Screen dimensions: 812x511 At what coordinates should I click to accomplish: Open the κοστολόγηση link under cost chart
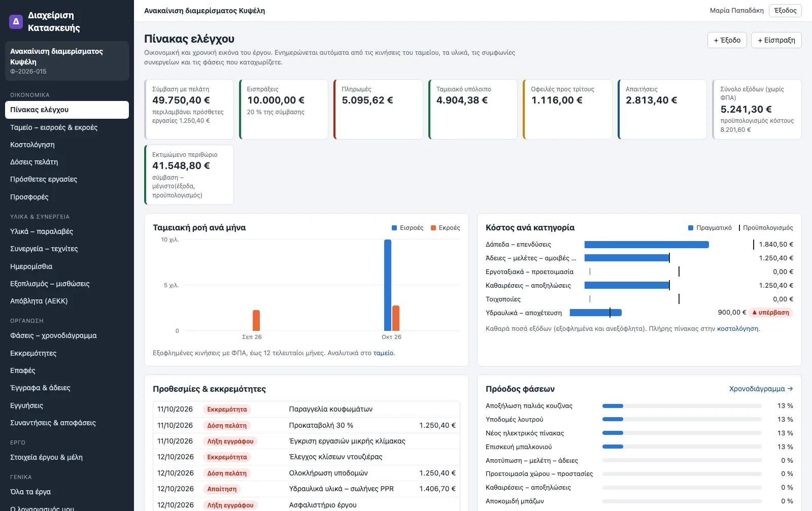(737, 328)
